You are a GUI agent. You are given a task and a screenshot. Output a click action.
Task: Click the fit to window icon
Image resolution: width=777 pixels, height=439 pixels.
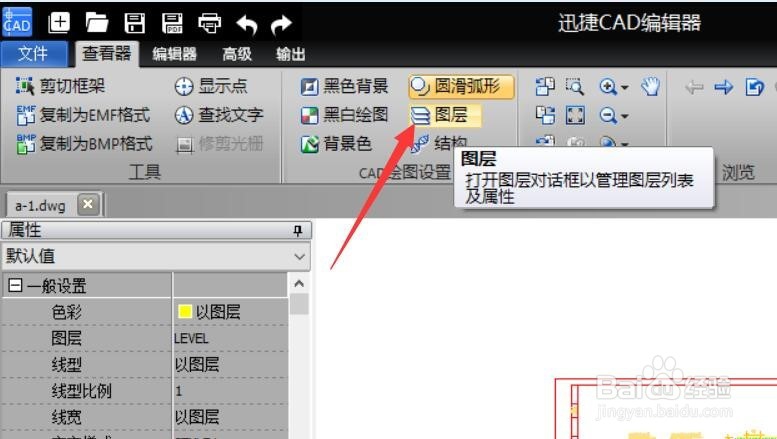tap(575, 115)
